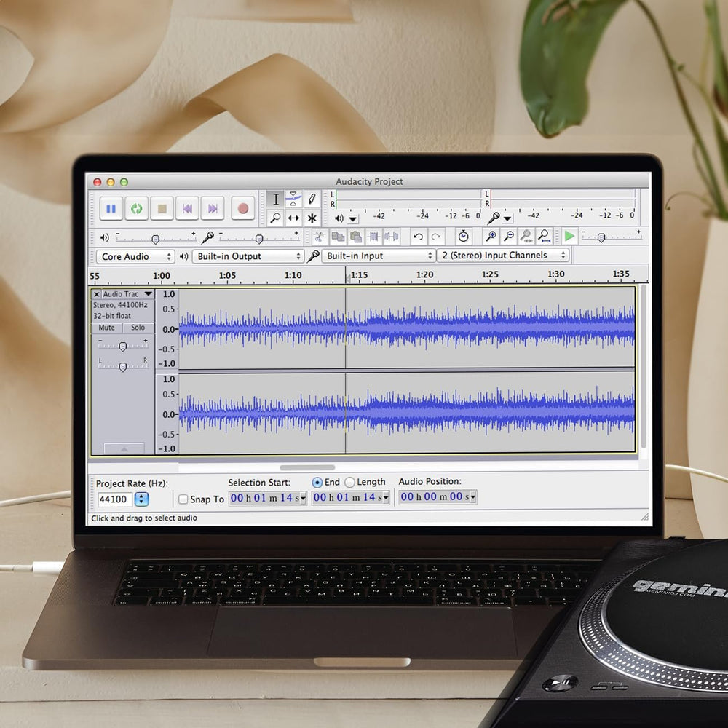Select the Length radio button
Screen dimensions: 728x728
coord(350,482)
